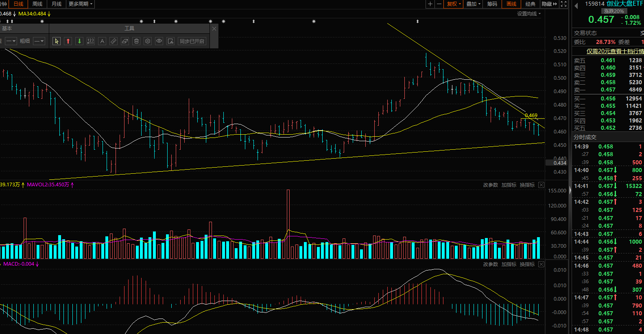Screen dimensions: 644x334
Task: Click the 买五 0.452 order row
Action: click(608, 128)
